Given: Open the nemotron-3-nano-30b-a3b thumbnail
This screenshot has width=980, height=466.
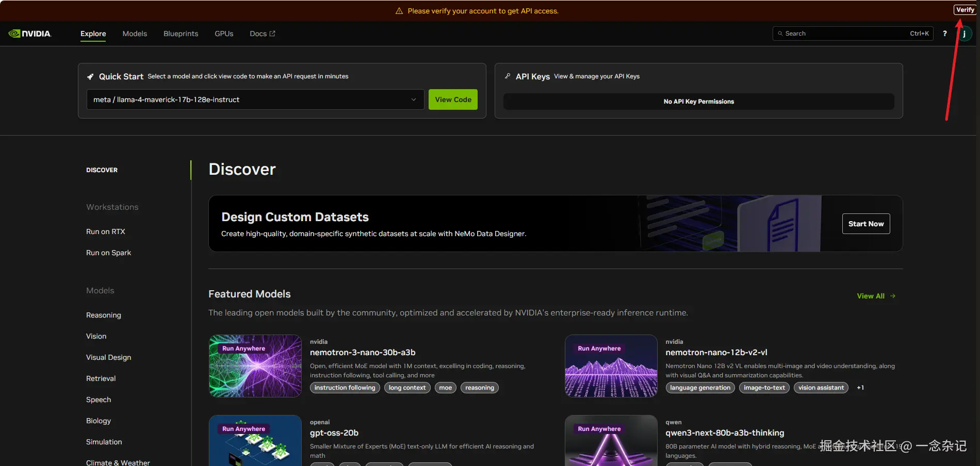Looking at the screenshot, I should (255, 366).
